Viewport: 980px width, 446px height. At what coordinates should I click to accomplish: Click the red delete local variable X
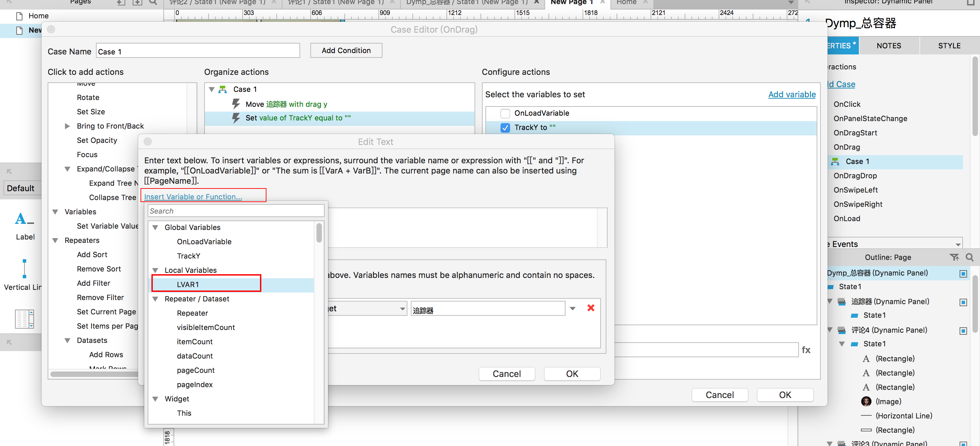pos(590,308)
